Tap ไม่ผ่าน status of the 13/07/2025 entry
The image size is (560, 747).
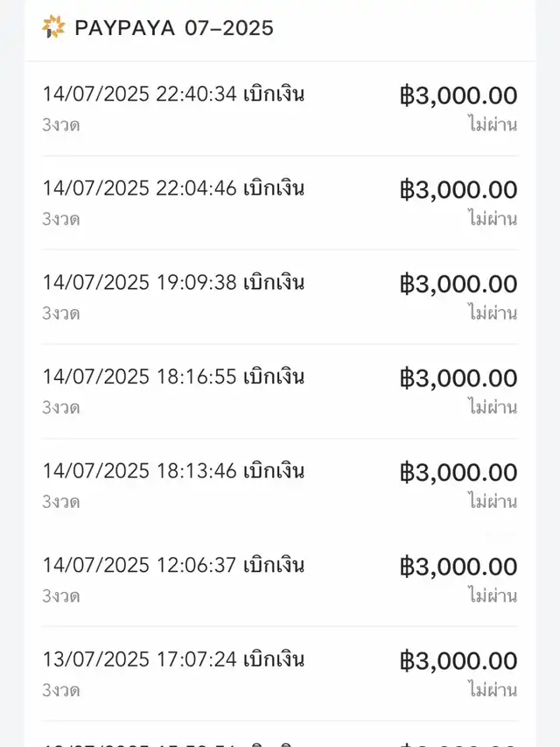pyautogui.click(x=492, y=690)
